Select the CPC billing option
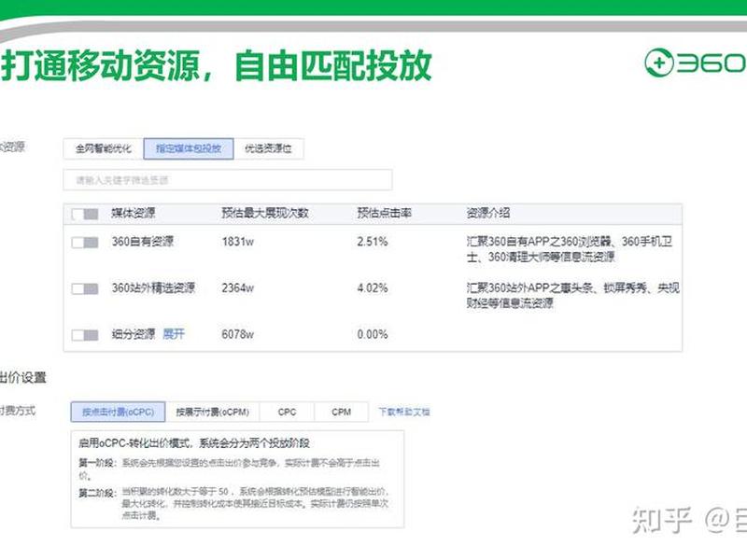The width and height of the screenshot is (747, 560). tap(287, 412)
